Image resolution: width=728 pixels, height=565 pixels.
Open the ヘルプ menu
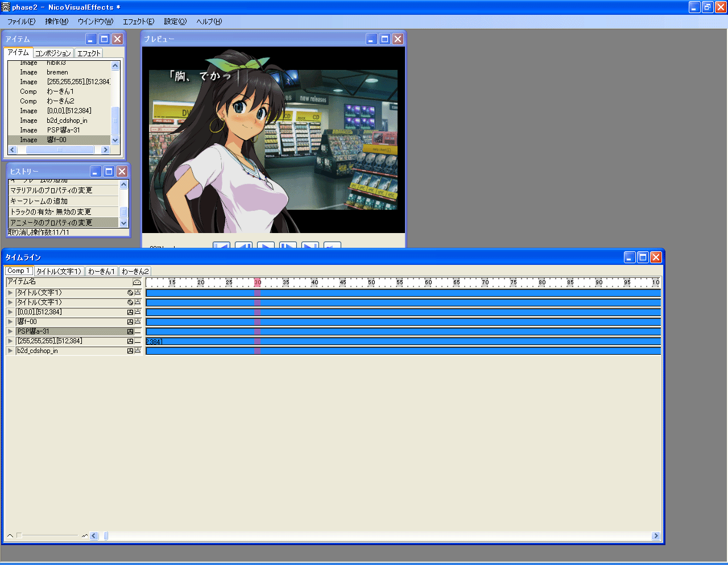209,22
